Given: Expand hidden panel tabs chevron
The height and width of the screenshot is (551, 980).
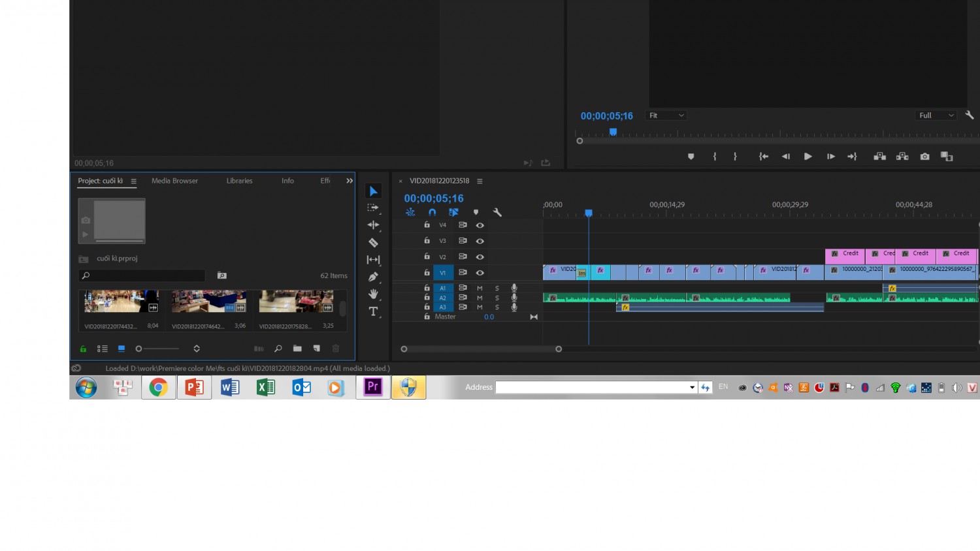Looking at the screenshot, I should pyautogui.click(x=350, y=181).
